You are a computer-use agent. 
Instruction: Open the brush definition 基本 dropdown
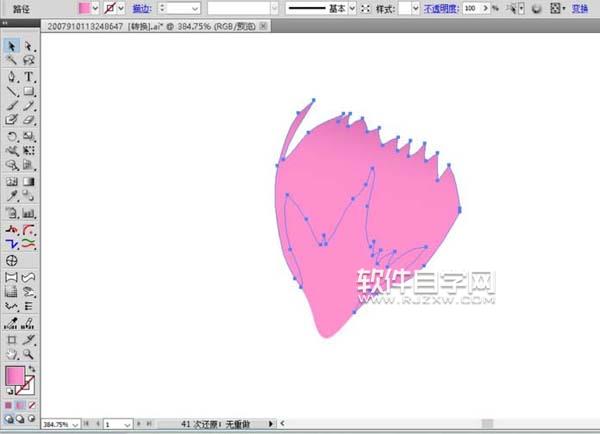coord(352,8)
